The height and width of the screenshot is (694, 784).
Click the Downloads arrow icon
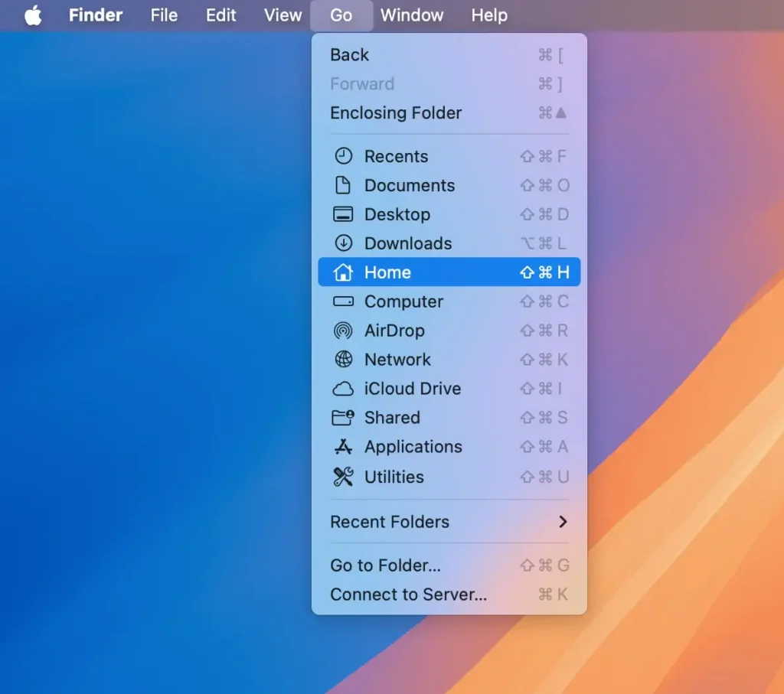(x=343, y=243)
